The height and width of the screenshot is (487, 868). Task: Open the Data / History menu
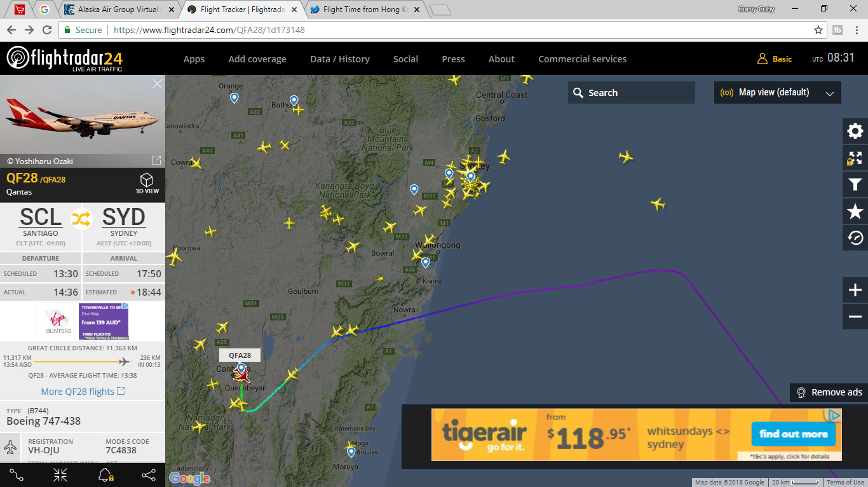click(x=340, y=59)
